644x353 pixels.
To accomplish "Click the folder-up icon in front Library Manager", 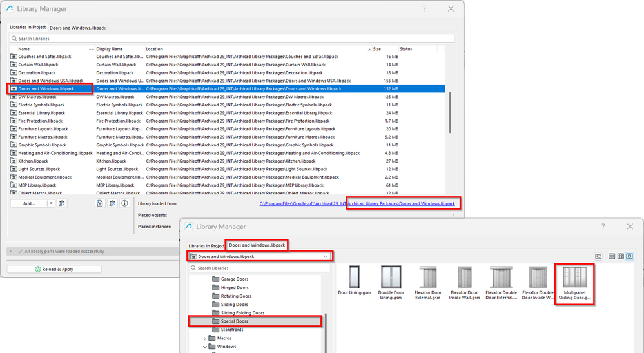I will [598, 256].
